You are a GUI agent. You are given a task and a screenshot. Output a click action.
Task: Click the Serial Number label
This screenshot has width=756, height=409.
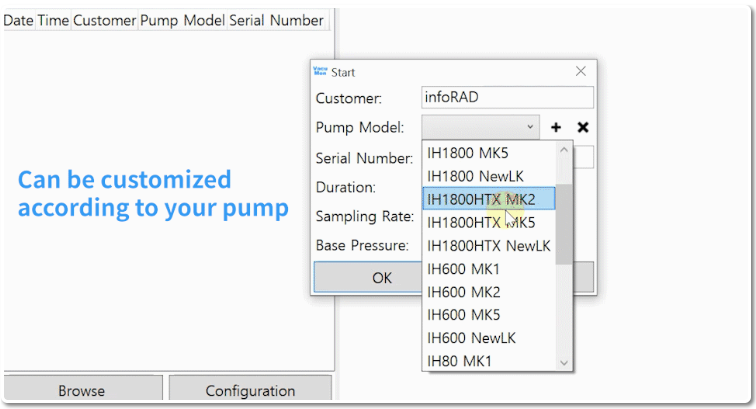tap(364, 158)
